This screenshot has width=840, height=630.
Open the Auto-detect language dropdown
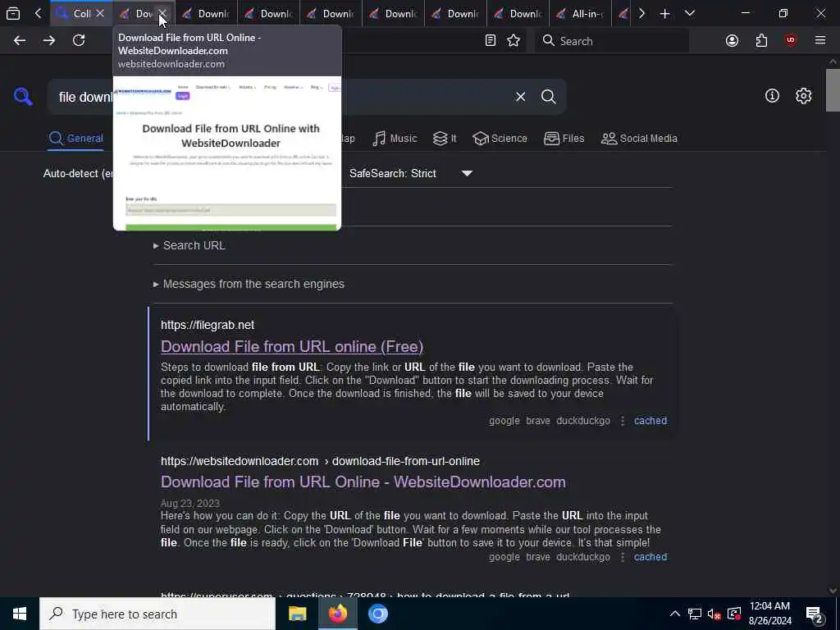pos(78,174)
